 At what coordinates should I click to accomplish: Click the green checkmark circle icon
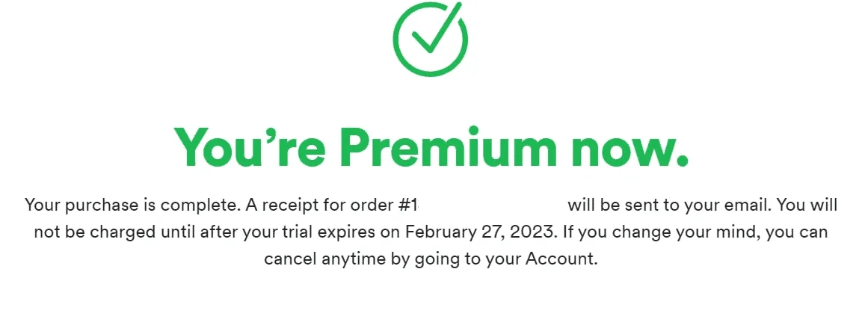(x=430, y=40)
